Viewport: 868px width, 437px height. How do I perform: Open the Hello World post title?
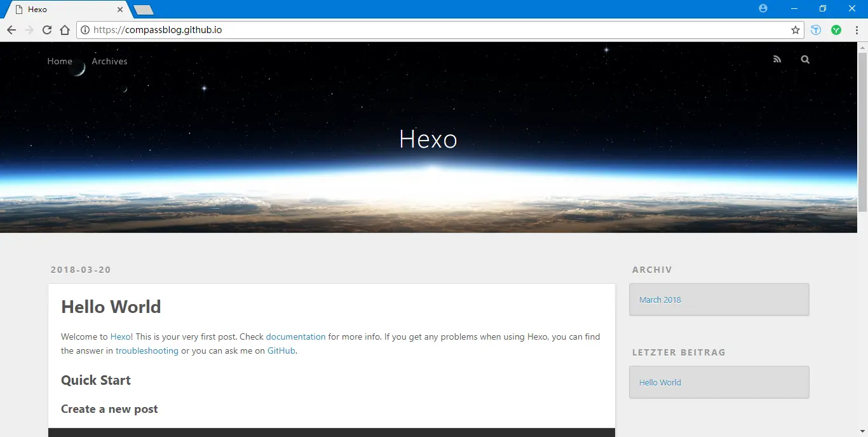[111, 307]
